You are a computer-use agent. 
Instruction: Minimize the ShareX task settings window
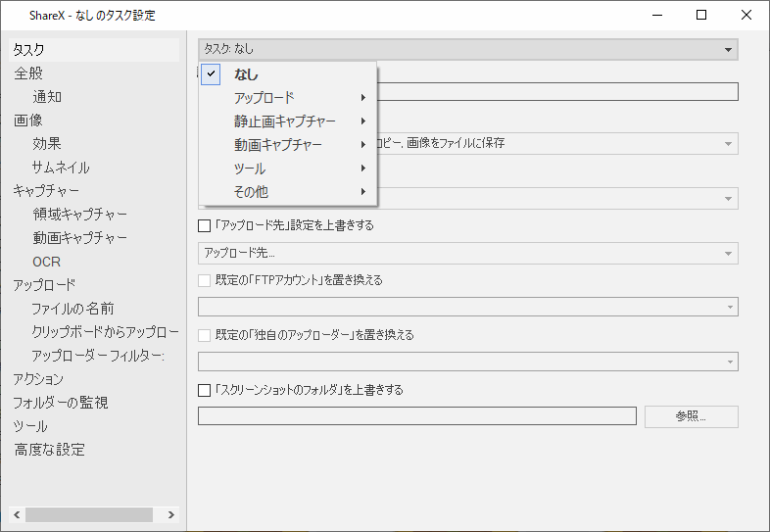[657, 15]
